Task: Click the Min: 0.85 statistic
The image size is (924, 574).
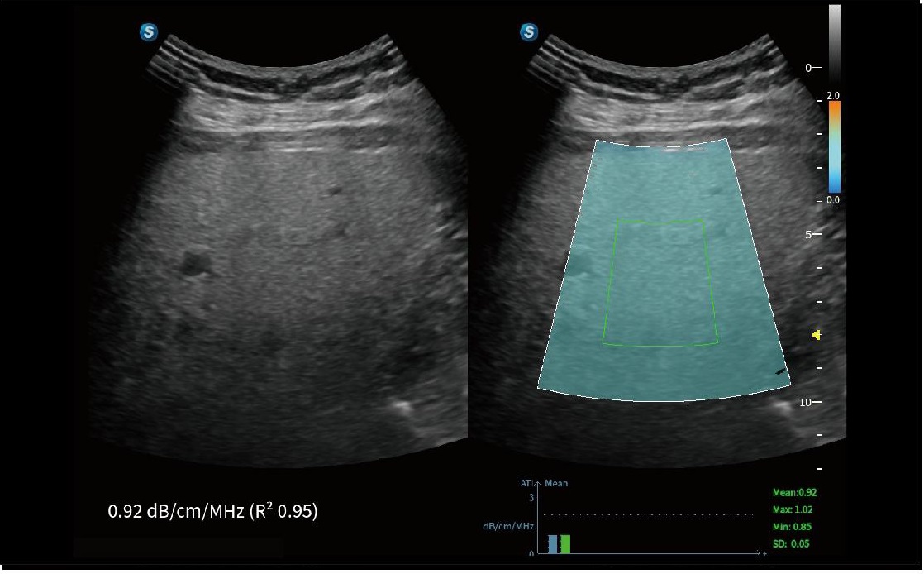Action: (793, 526)
